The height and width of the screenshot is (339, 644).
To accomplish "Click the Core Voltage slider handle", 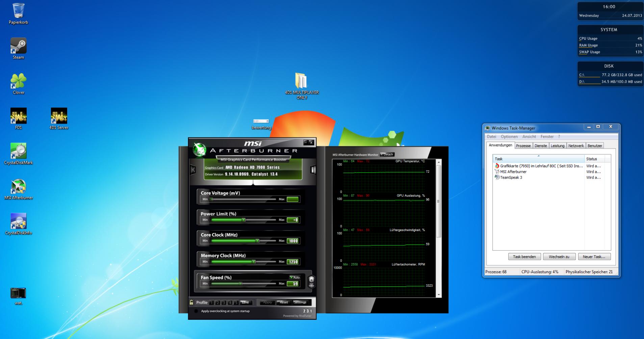I will tap(212, 199).
